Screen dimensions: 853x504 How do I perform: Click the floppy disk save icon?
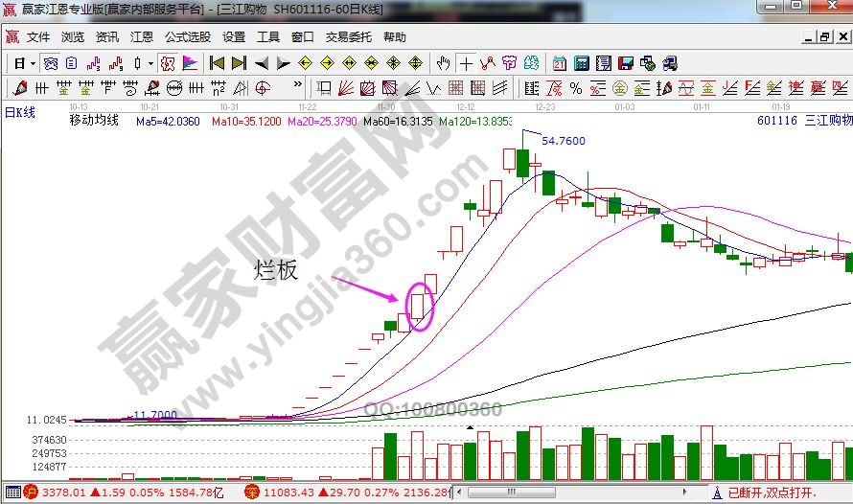(x=626, y=63)
